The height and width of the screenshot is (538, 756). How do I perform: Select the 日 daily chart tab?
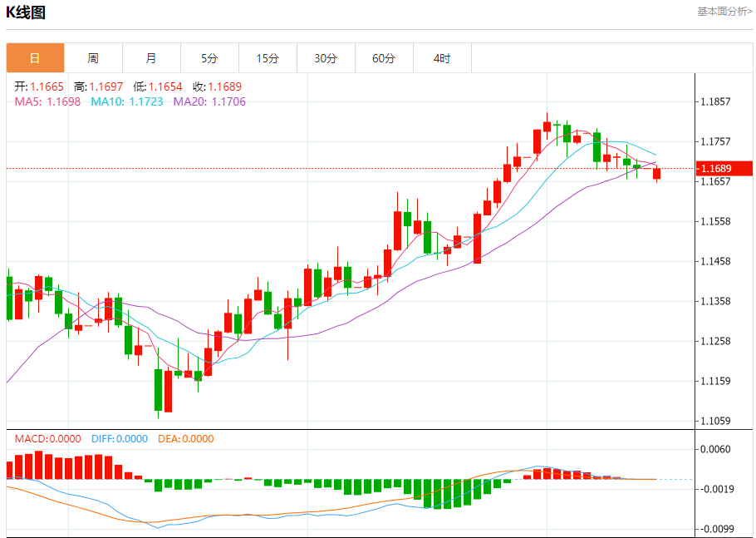35,58
